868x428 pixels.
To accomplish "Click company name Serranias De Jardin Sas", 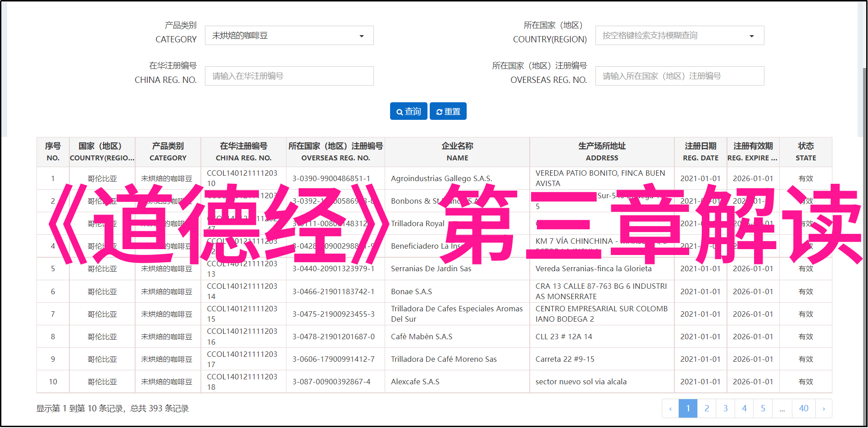I will pyautogui.click(x=431, y=269).
